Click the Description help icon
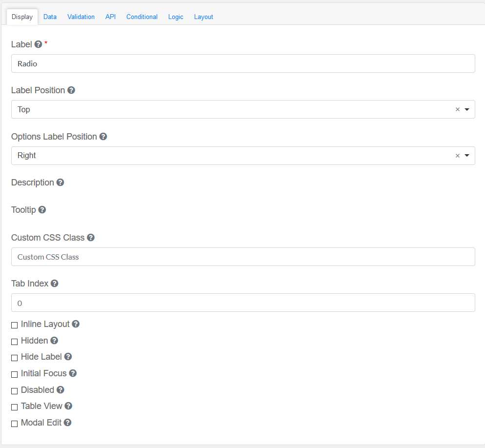Screen dimensions: 485x448 coord(60,183)
